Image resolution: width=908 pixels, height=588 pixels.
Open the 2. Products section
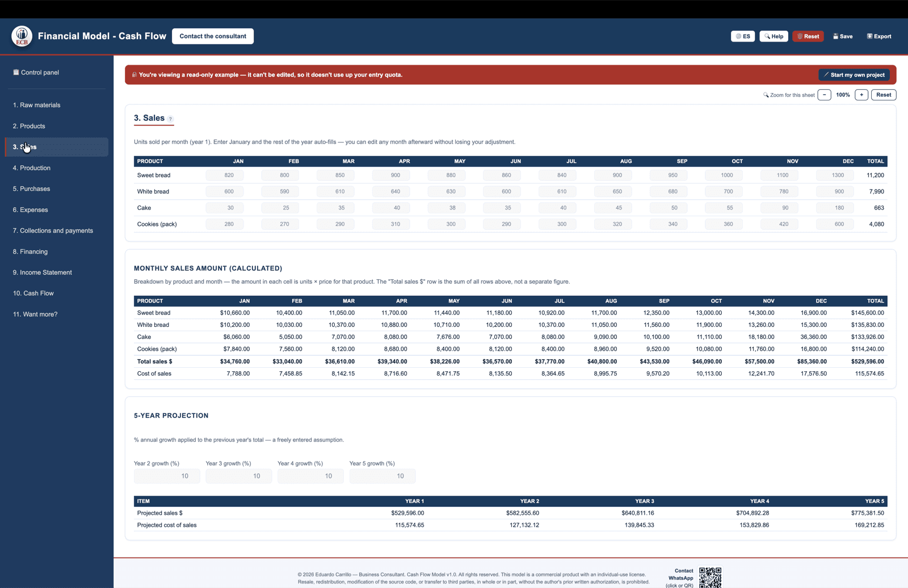point(57,126)
